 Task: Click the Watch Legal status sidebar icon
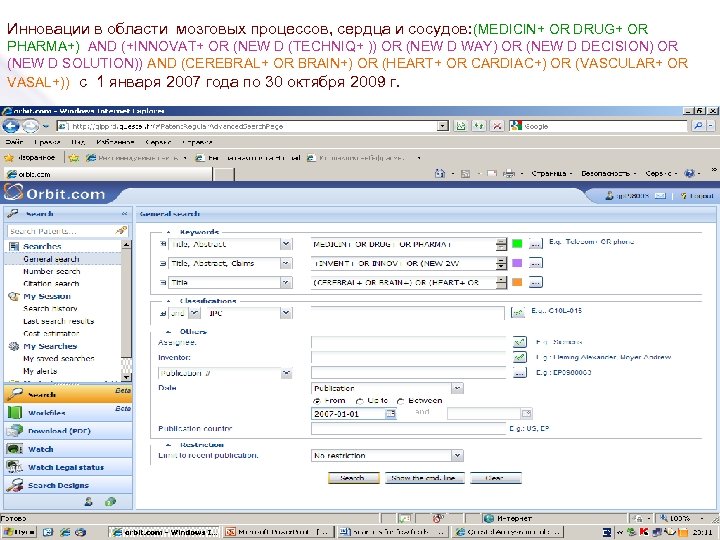(x=15, y=467)
